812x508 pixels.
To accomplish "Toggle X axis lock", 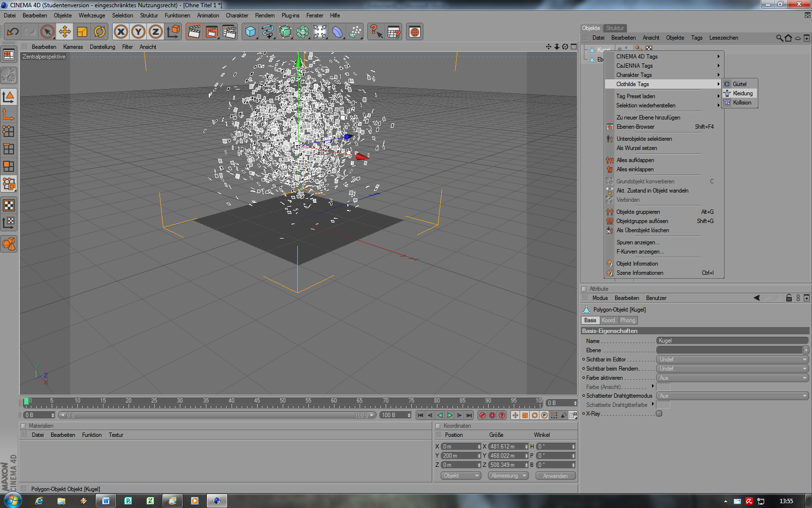I will coord(121,32).
